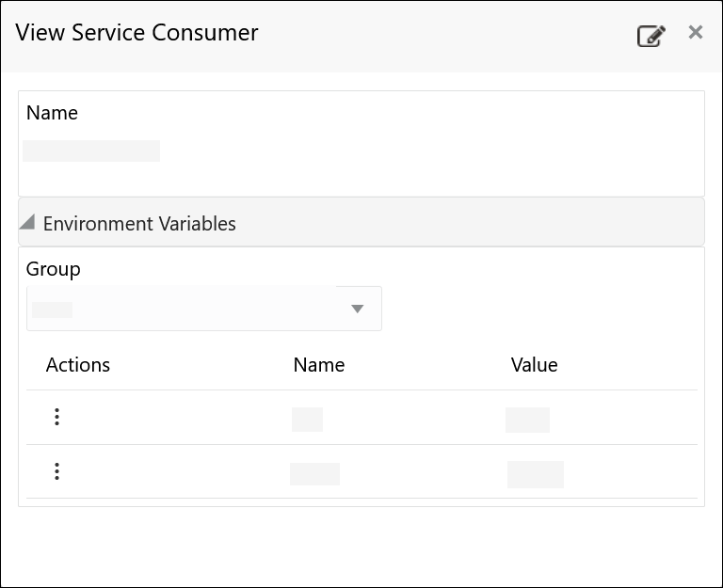Sort by the Name column header
Image resolution: width=723 pixels, height=588 pixels.
click(x=319, y=365)
